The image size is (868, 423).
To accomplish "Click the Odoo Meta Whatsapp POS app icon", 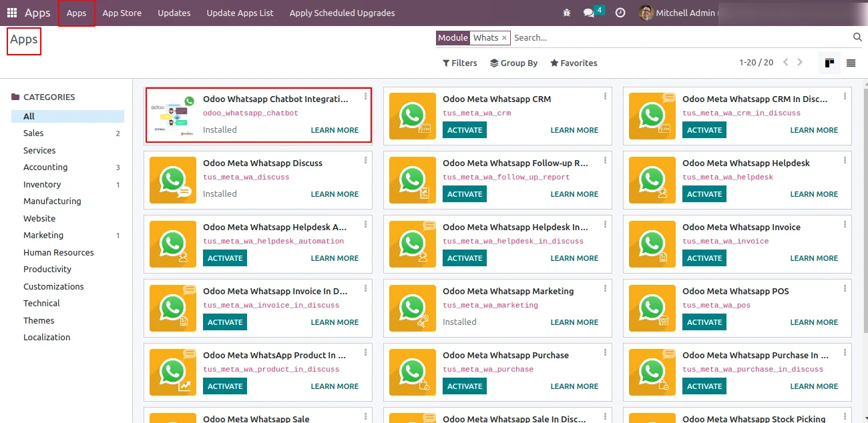I will point(652,308).
